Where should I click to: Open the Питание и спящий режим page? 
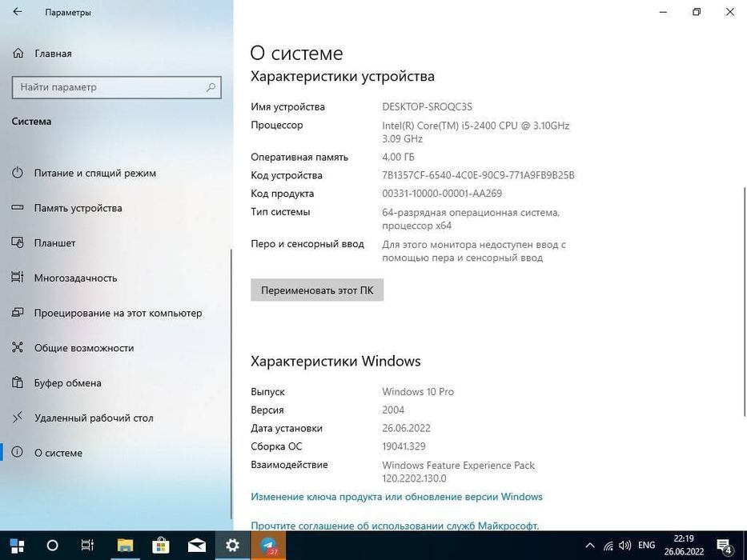tap(94, 173)
